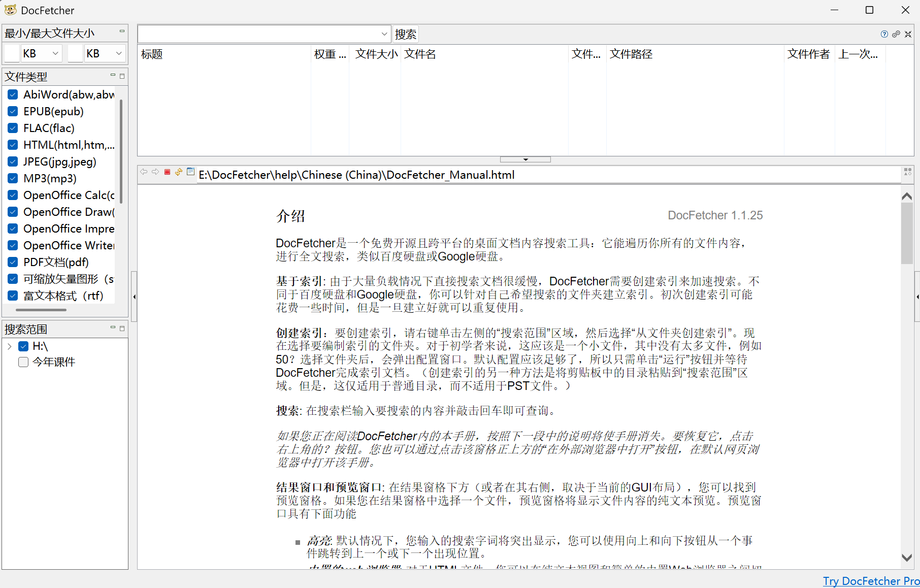The image size is (920, 588).
Task: Sort results by 文件大小 column header
Action: 376,54
